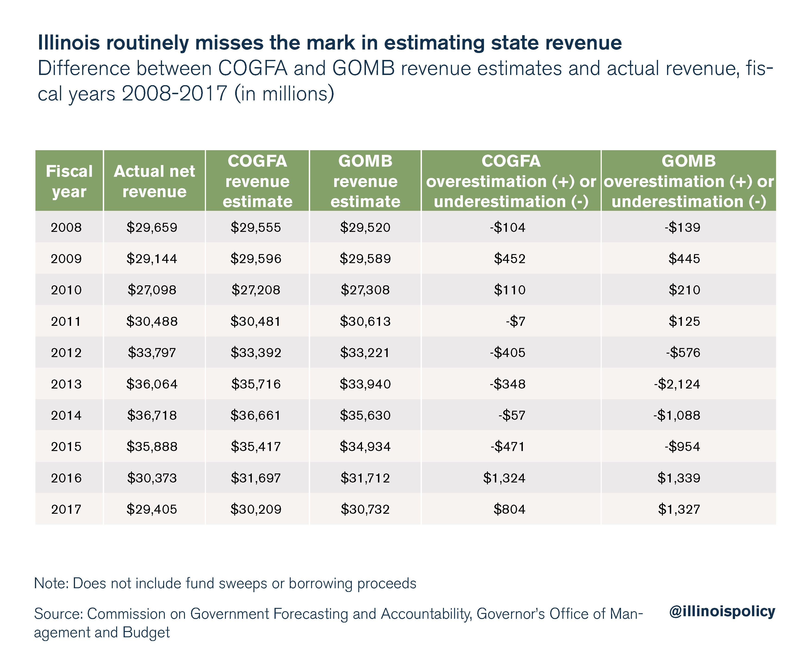Click the GOMB overestimation/underestimation header
The image size is (811, 672).
(689, 181)
